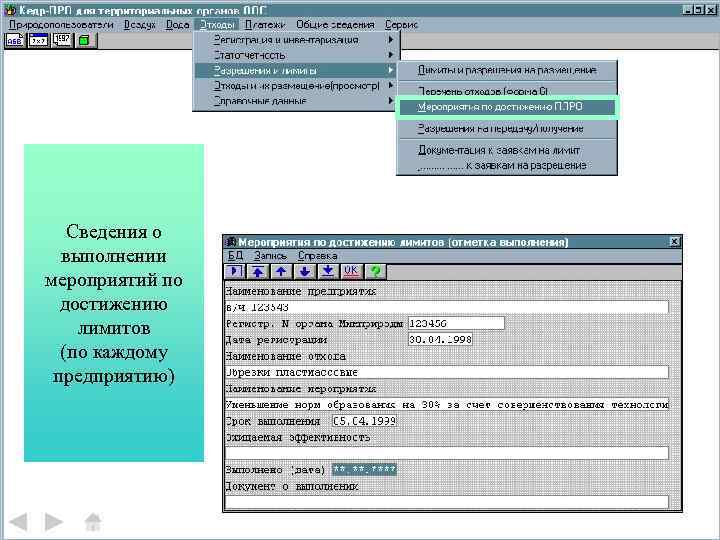
Task: Click the home slide icon
Action: [x=93, y=522]
